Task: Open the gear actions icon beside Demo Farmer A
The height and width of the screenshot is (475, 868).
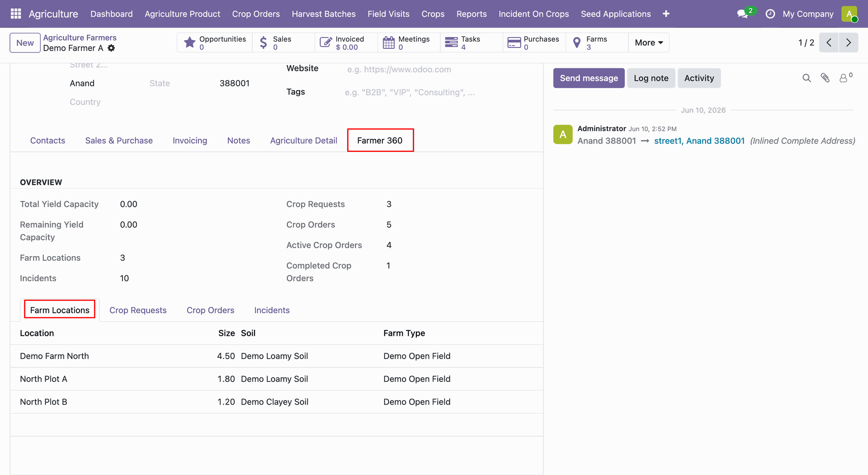Action: pos(111,48)
